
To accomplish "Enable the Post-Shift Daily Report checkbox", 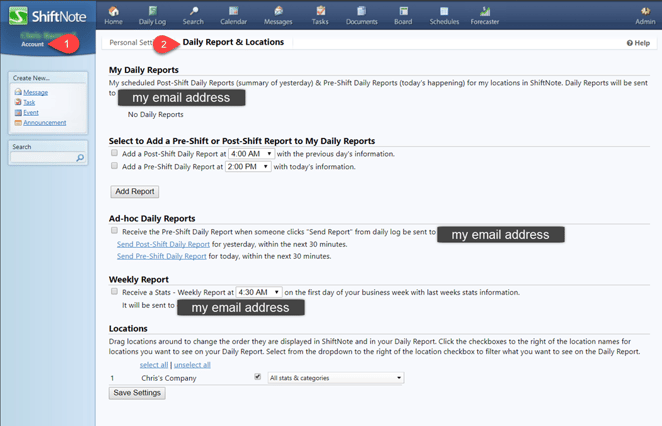I will point(115,154).
